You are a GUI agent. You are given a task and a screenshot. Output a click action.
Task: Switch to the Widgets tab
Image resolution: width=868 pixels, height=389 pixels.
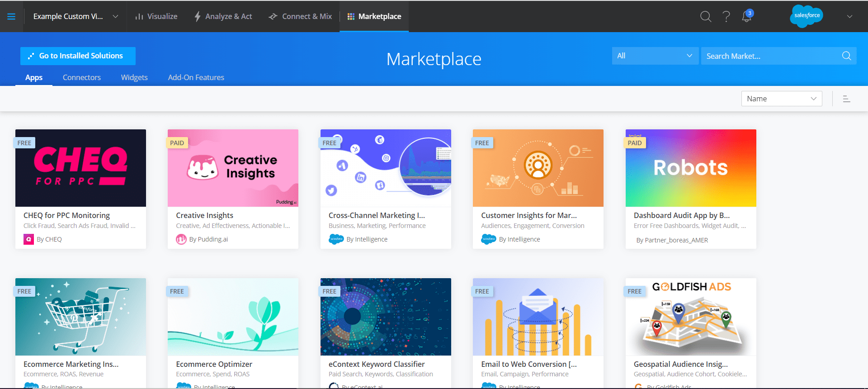pyautogui.click(x=134, y=77)
